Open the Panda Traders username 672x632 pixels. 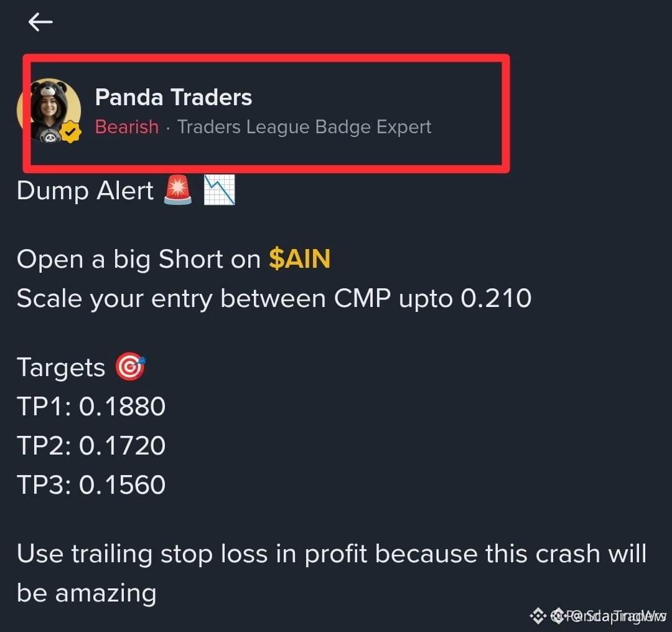point(174,97)
